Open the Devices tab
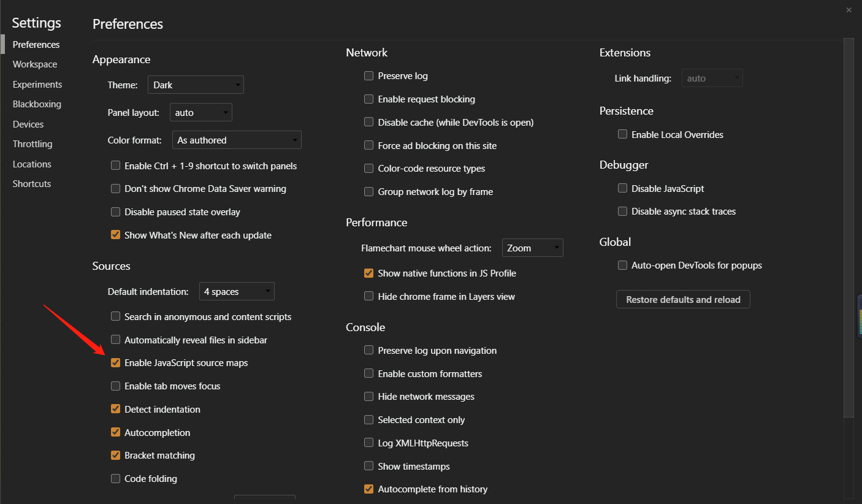 pyautogui.click(x=28, y=124)
